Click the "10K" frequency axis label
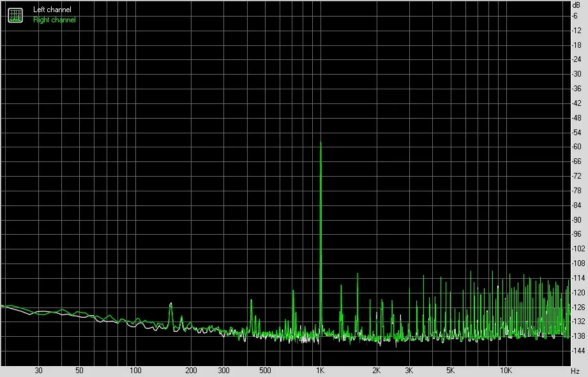588x377 pixels. coord(506,371)
